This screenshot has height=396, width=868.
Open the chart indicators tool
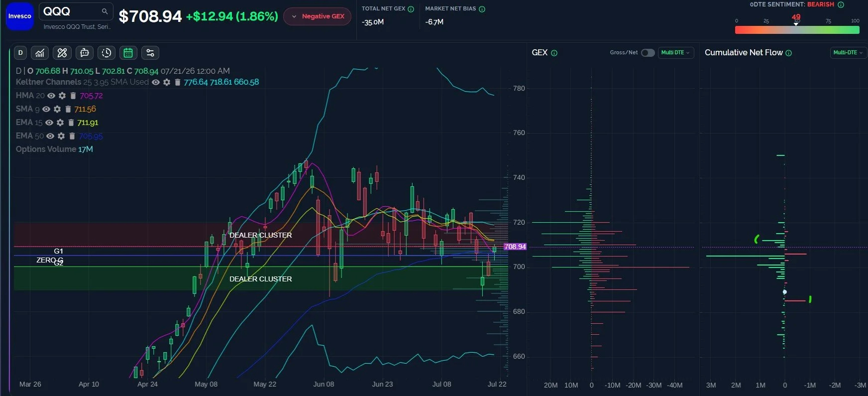coord(40,53)
